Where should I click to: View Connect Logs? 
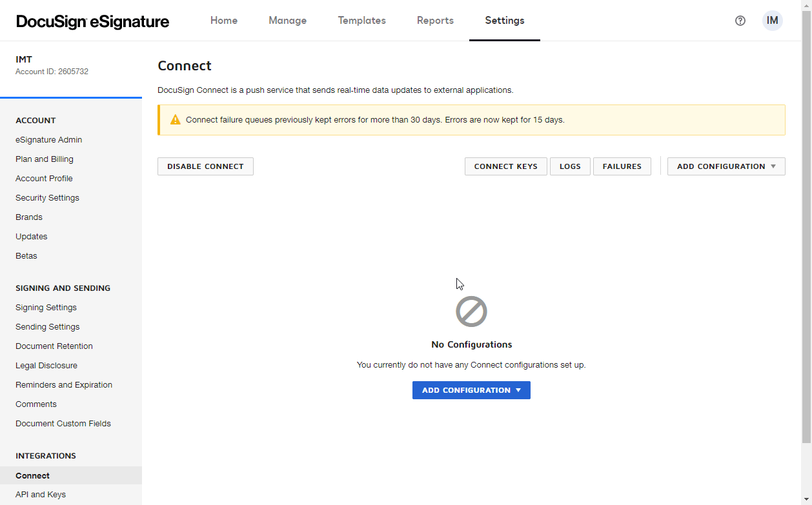570,166
